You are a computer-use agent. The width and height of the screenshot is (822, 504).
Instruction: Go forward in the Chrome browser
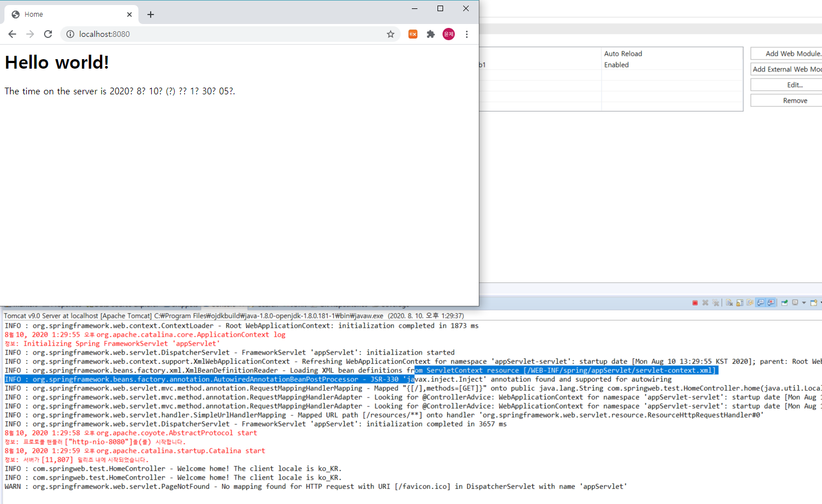tap(30, 34)
